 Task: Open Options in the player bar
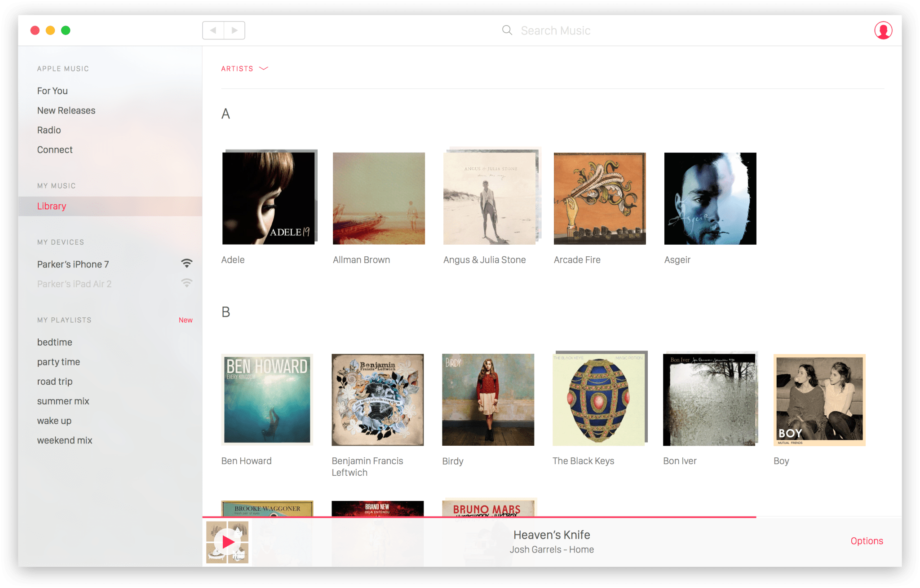point(867,541)
